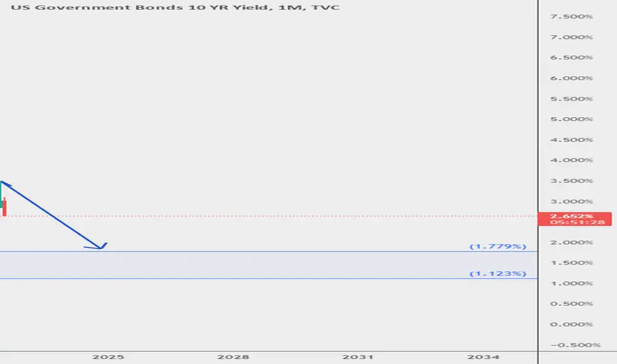Click the 7.500% price axis label
This screenshot has width=617, height=364.
tap(571, 17)
